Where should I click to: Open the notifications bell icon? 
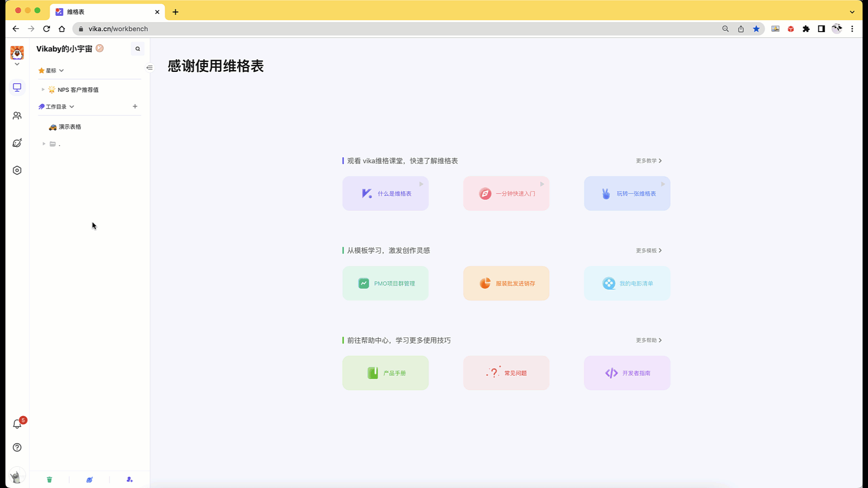(x=17, y=424)
